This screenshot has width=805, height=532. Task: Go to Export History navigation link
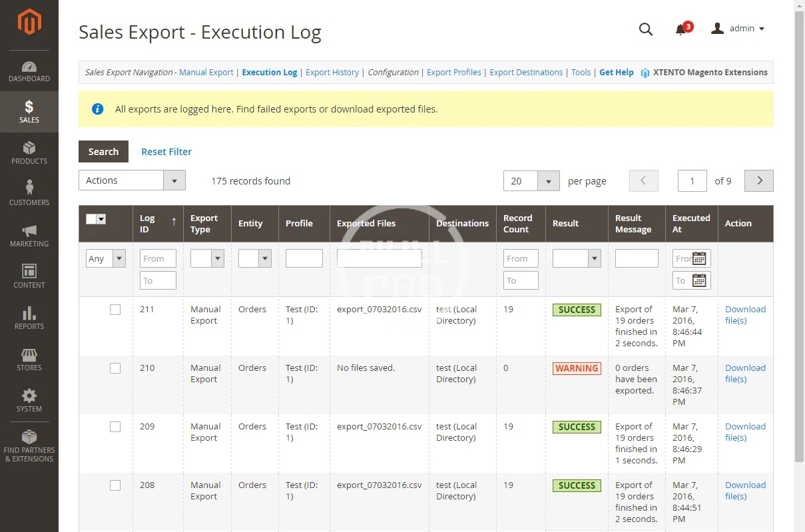332,73
